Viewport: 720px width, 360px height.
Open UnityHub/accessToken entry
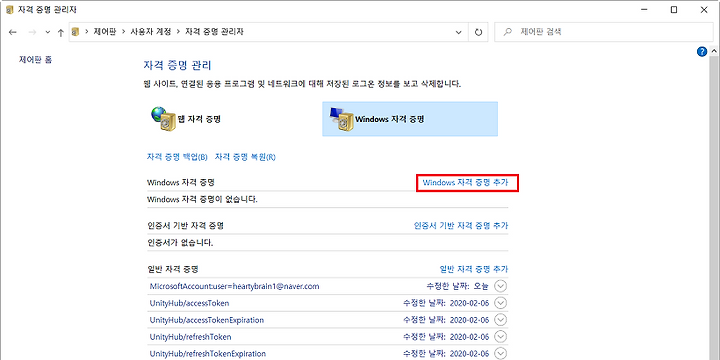click(x=189, y=303)
